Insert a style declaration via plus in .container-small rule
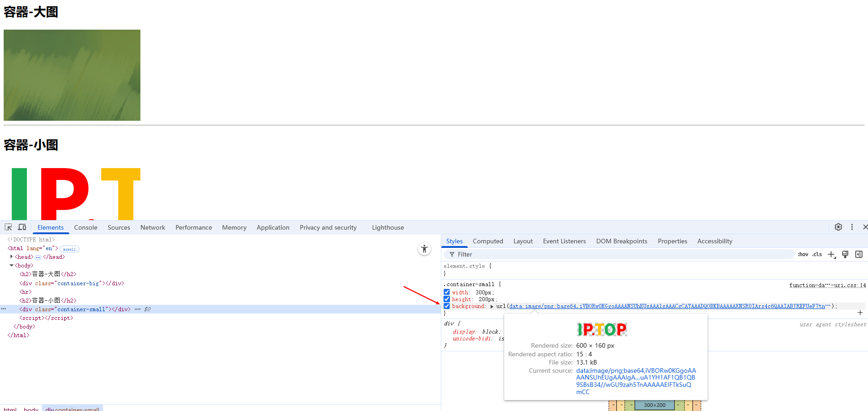This screenshot has width=868, height=411. click(x=860, y=313)
